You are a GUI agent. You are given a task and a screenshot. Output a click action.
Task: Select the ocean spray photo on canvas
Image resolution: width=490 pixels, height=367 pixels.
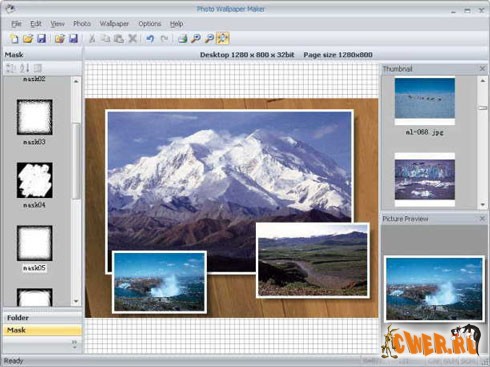[159, 282]
